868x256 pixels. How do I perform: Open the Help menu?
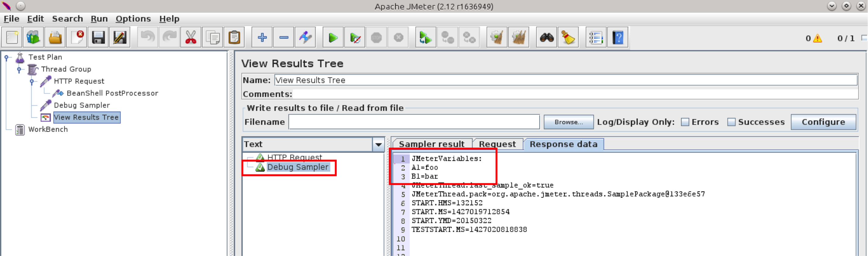(169, 19)
